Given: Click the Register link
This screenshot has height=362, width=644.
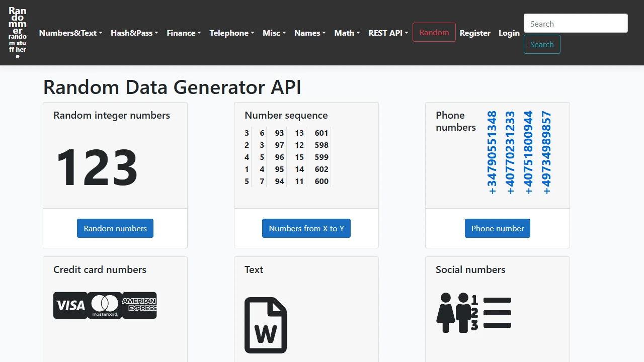Looking at the screenshot, I should [475, 33].
